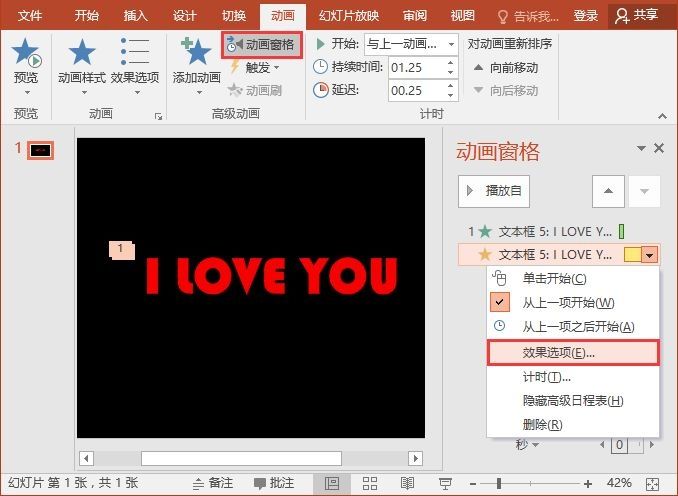Click the zoom in plus button

coord(588,483)
